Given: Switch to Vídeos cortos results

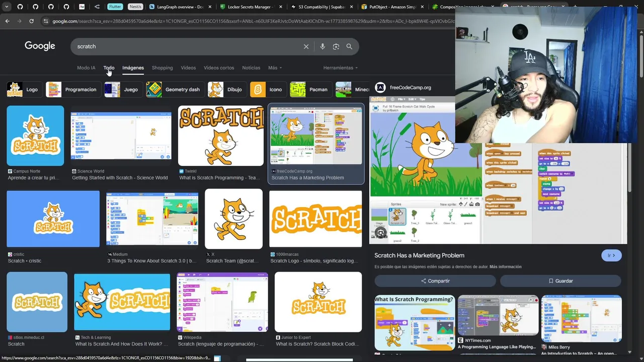Looking at the screenshot, I should [219, 68].
